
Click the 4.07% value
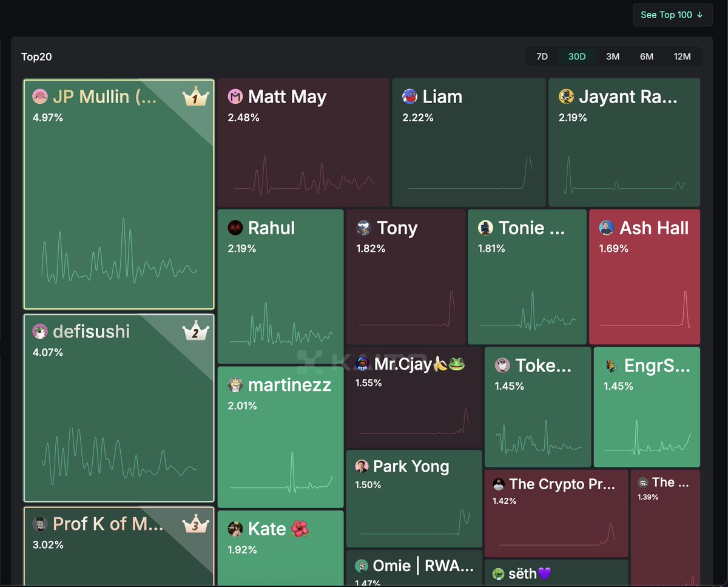(48, 352)
